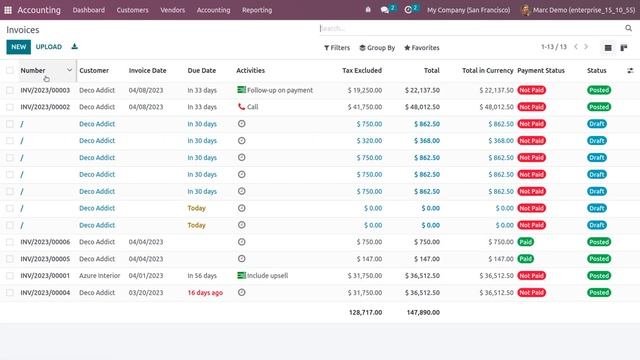Switch to list view icon
The height and width of the screenshot is (360, 640).
coord(608,48)
